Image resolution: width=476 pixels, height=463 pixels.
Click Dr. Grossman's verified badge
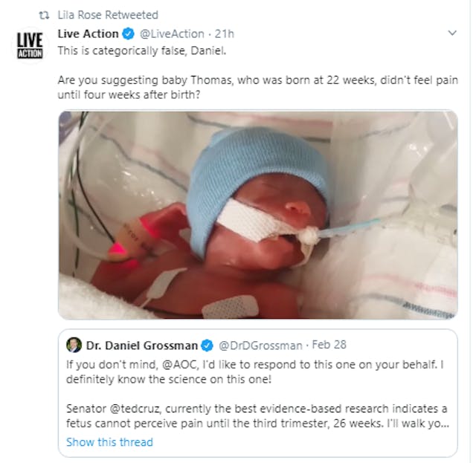pos(208,346)
